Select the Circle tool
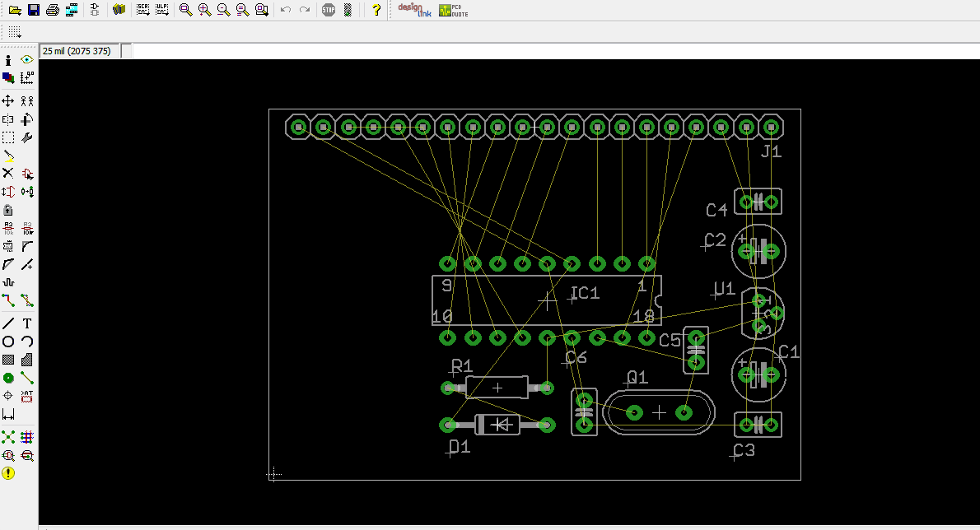980x530 pixels. coord(8,342)
